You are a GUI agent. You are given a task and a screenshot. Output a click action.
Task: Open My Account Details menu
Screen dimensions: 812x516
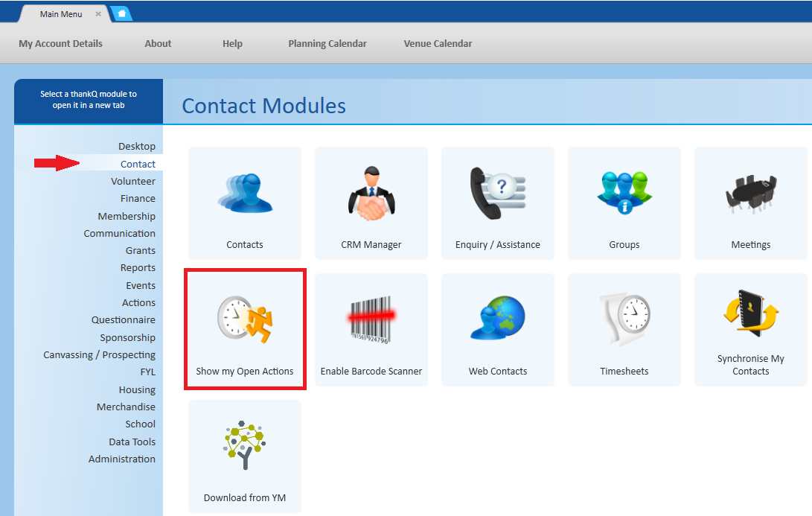click(60, 43)
